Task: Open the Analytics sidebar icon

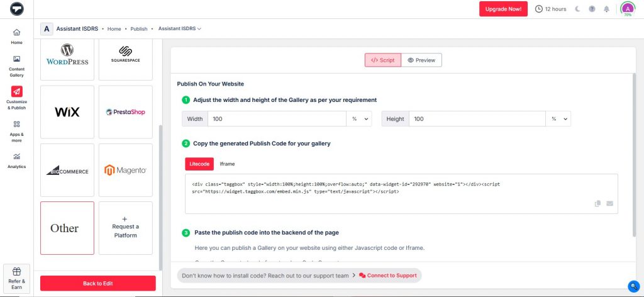Action: tap(17, 157)
